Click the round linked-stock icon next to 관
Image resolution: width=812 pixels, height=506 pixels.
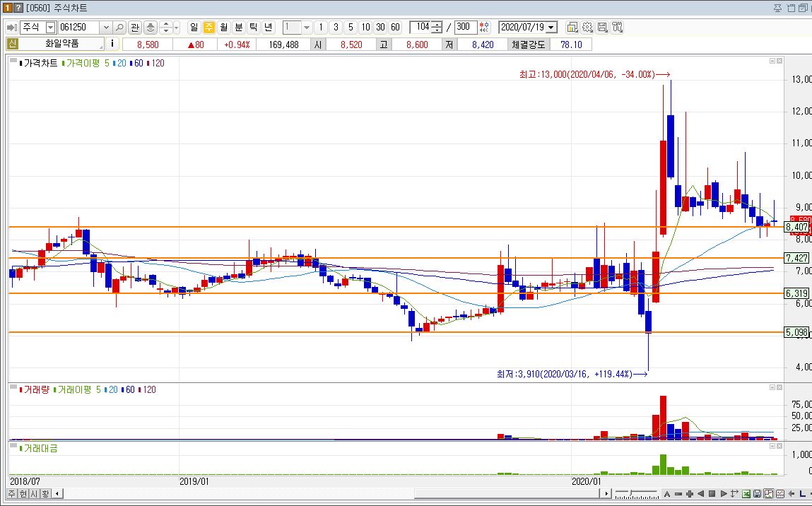click(x=151, y=28)
